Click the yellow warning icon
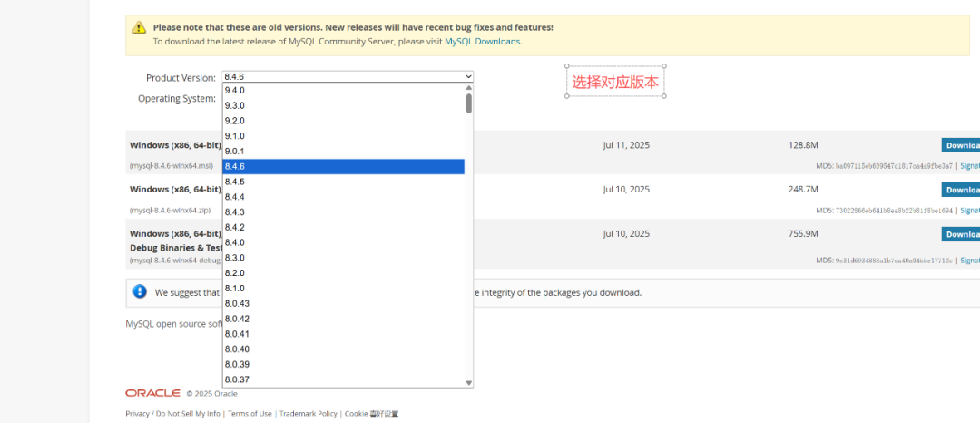Viewport: 980px width, 423px height. 139,27
